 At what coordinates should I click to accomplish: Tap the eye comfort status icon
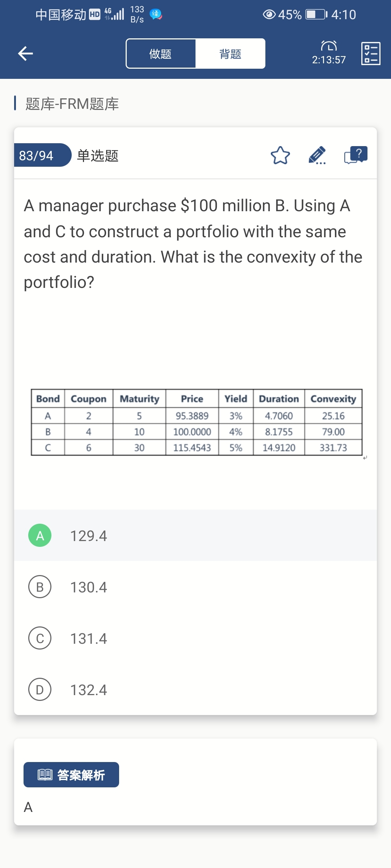pos(269,14)
